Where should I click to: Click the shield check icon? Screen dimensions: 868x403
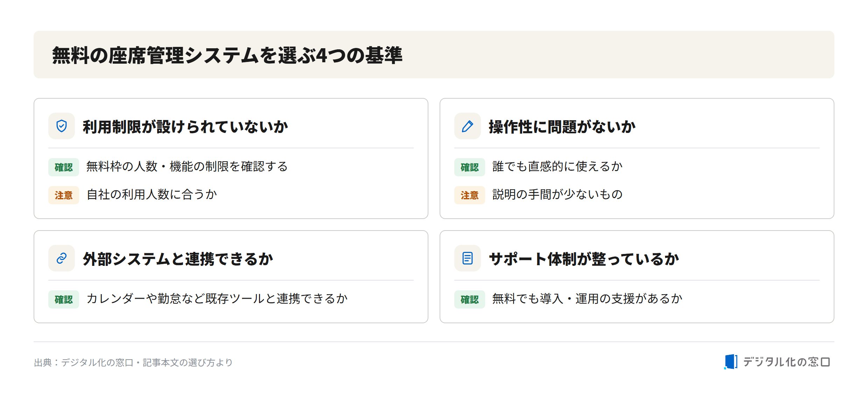62,126
